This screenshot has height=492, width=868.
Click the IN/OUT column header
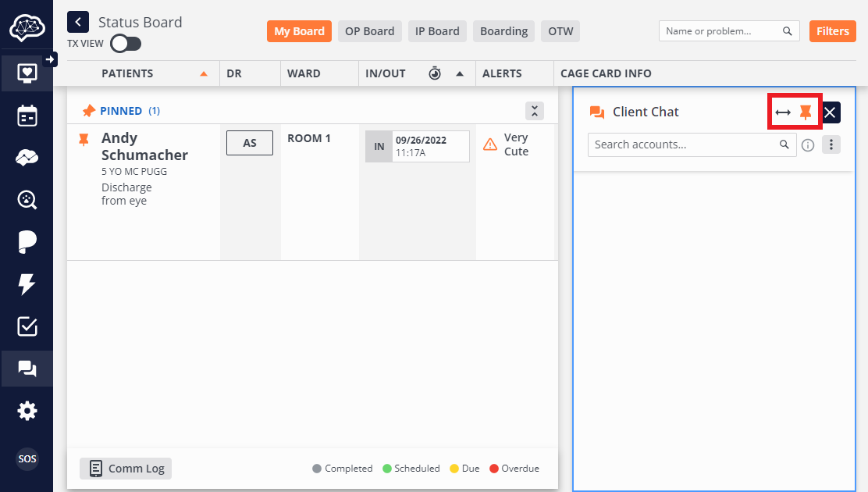click(386, 73)
